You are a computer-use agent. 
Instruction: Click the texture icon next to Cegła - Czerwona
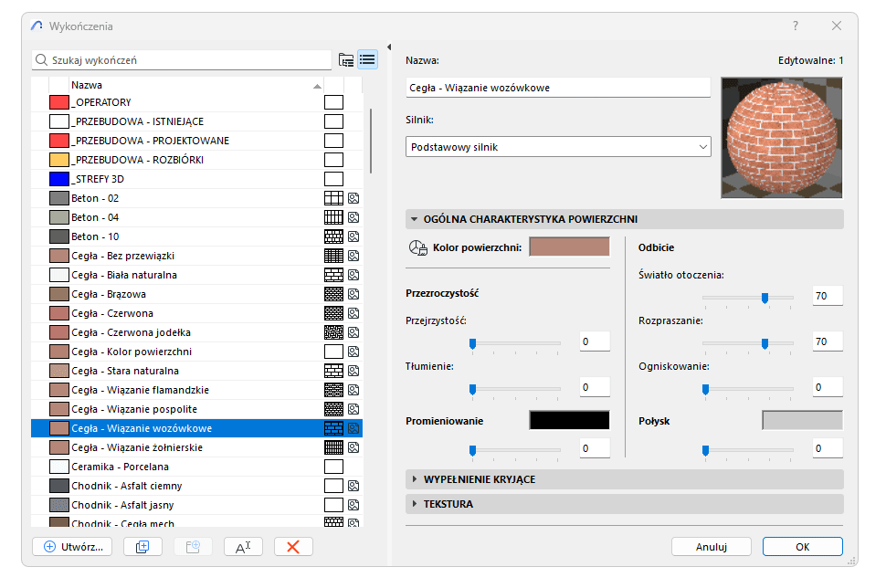pyautogui.click(x=354, y=312)
